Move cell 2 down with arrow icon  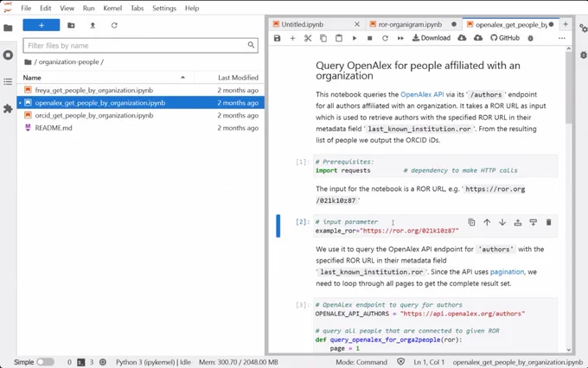pos(502,222)
